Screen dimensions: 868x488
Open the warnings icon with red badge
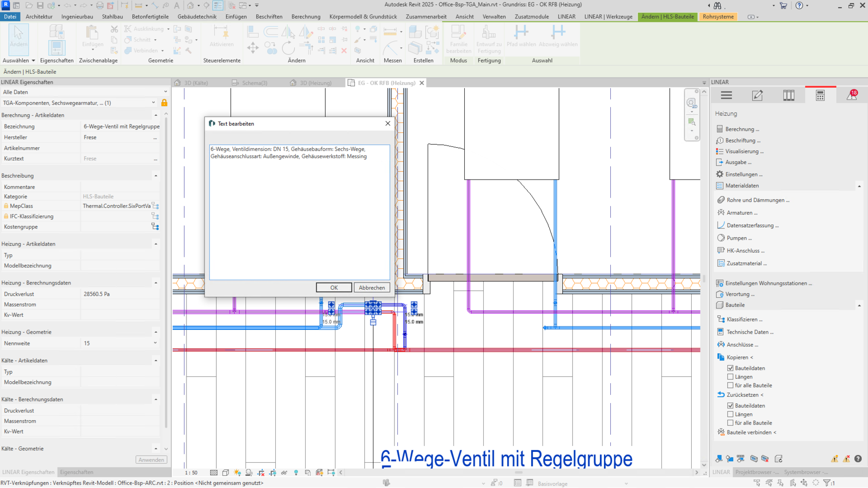(x=852, y=95)
